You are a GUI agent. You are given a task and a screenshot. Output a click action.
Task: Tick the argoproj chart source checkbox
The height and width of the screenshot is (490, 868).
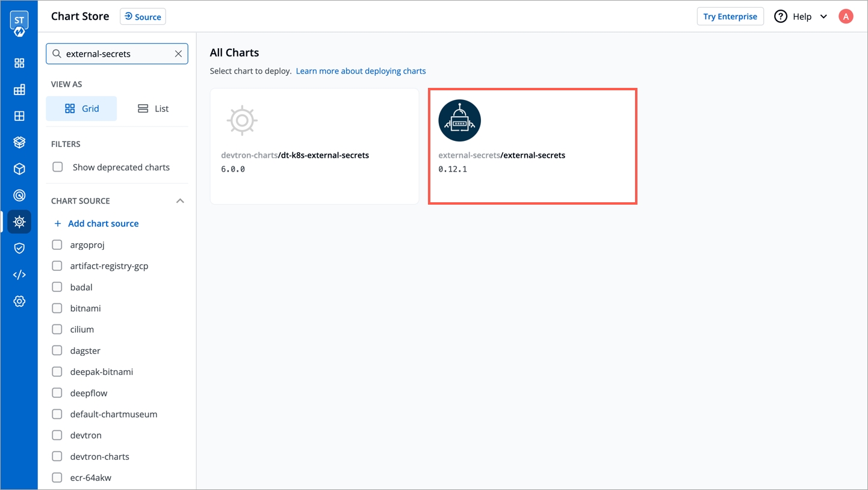point(57,245)
